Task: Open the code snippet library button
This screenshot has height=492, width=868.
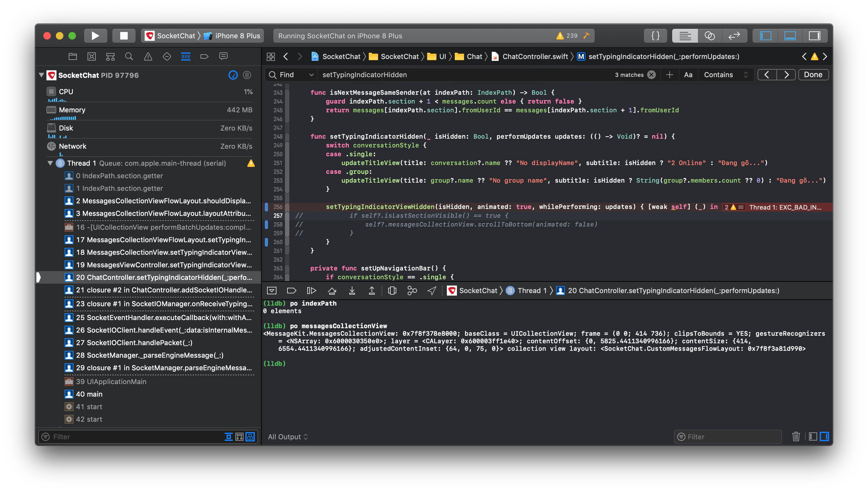Action: pos(655,36)
